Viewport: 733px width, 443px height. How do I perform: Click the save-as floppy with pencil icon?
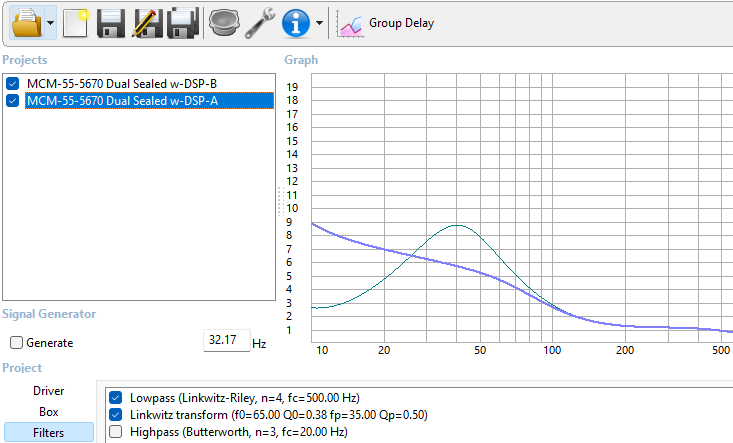(146, 22)
